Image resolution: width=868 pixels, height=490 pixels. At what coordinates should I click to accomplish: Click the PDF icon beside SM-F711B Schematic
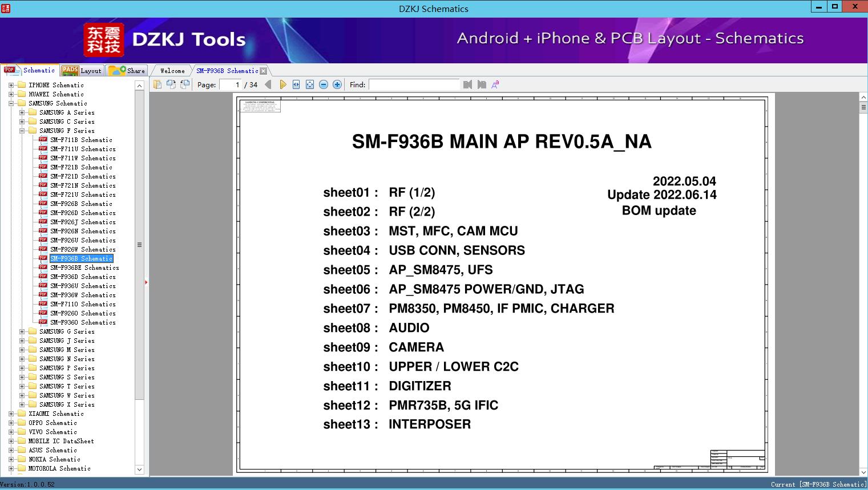[x=43, y=140]
